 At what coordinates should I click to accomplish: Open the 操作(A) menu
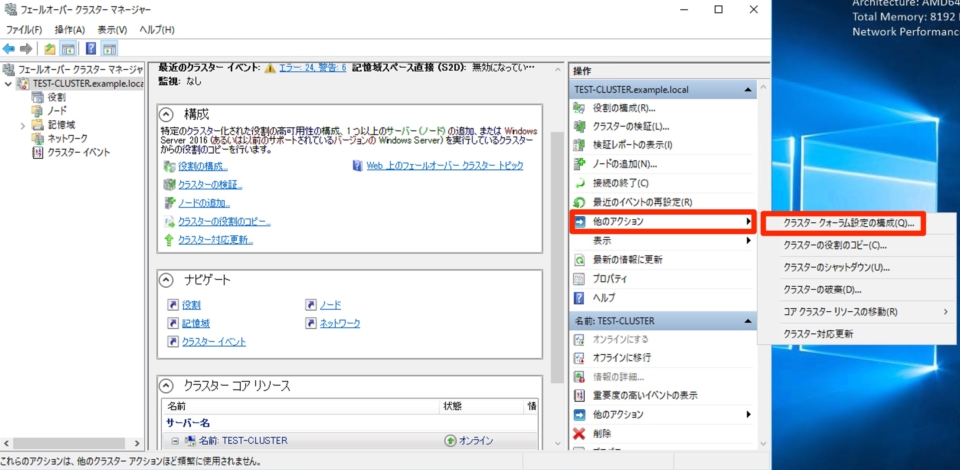(70, 29)
